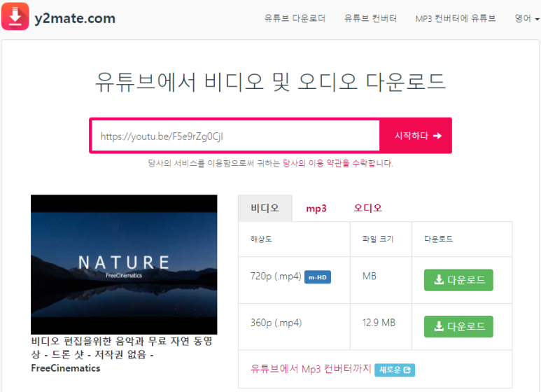Download the 360p mp4 video
541x392 pixels.
tap(458, 326)
